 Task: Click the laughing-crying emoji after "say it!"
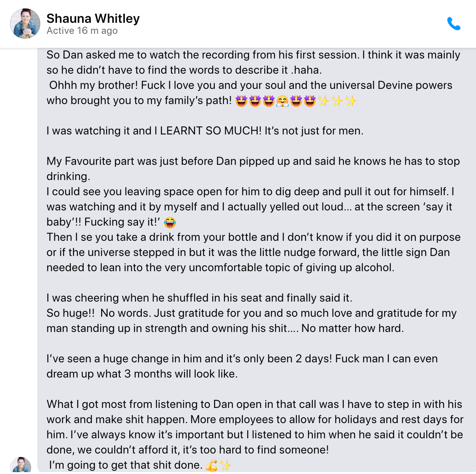170,222
